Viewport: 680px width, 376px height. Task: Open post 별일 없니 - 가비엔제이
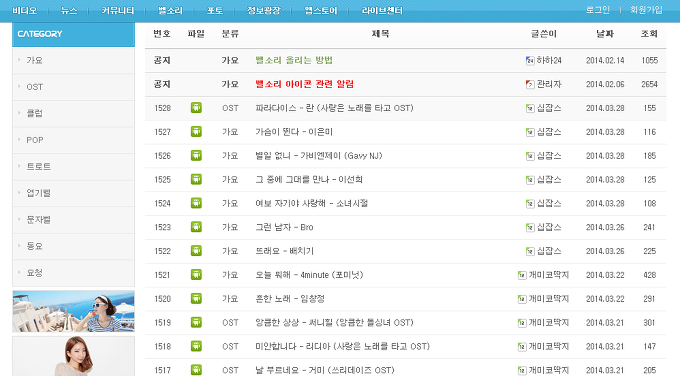[x=318, y=156]
